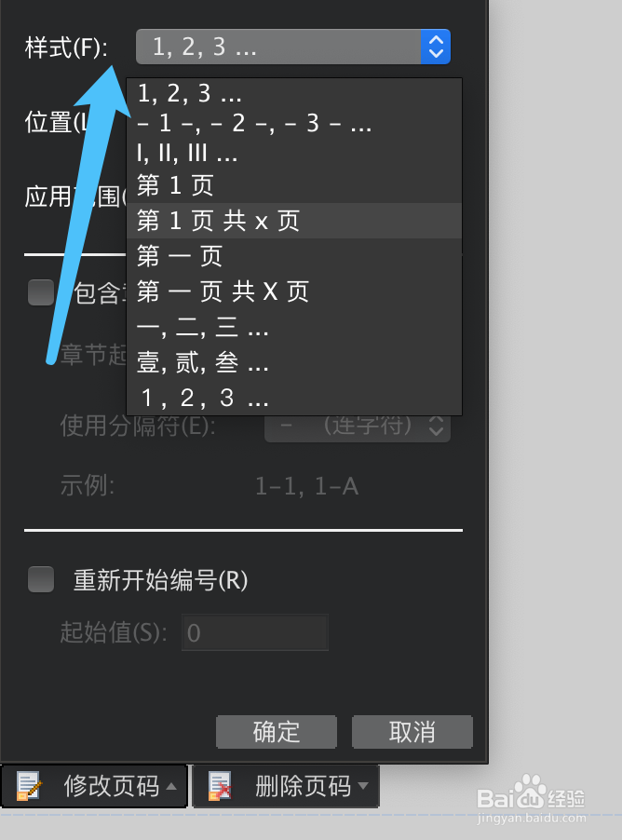622x840 pixels.
Task: Pick the "一, 二, 三" numbering style
Action: click(294, 327)
